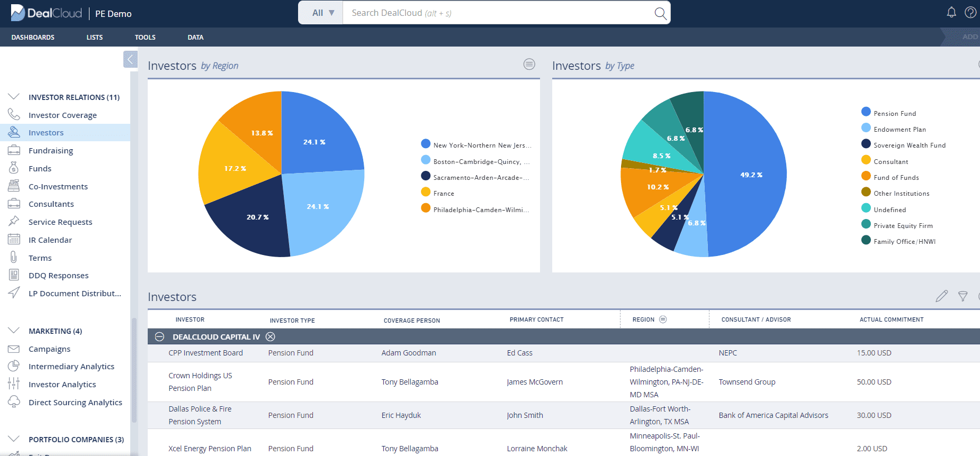Viewport: 980px width, 456px height.
Task: Click the Funds money bag icon
Action: [14, 168]
